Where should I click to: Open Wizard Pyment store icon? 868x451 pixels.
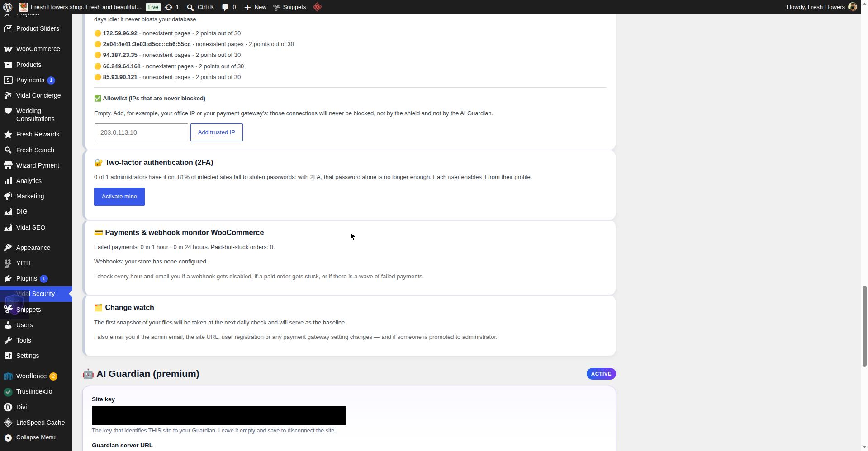pyautogui.click(x=8, y=165)
